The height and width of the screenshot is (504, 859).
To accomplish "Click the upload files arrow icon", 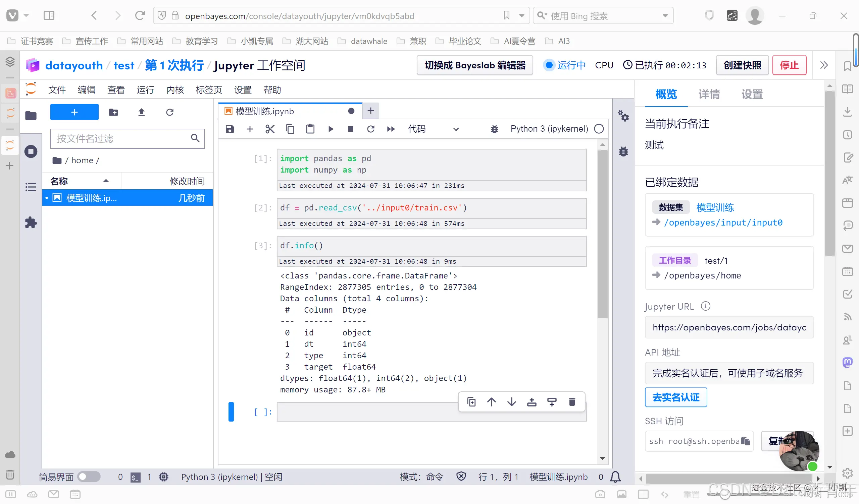I will coord(142,112).
